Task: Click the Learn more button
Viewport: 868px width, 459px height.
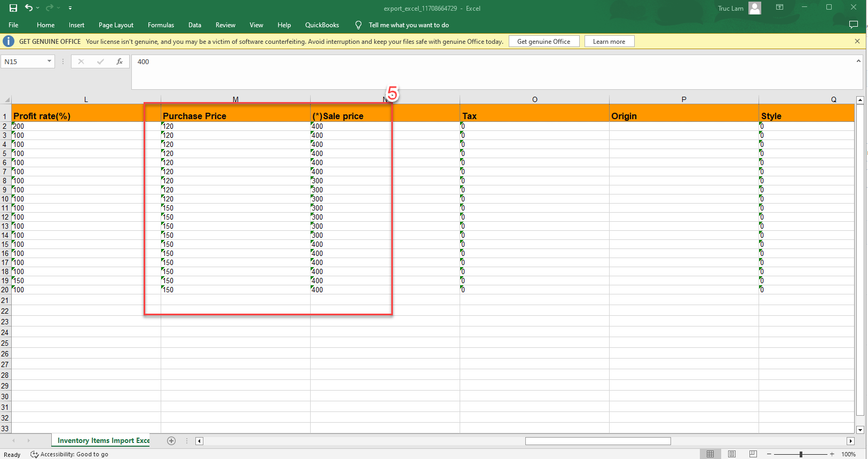Action: point(609,42)
